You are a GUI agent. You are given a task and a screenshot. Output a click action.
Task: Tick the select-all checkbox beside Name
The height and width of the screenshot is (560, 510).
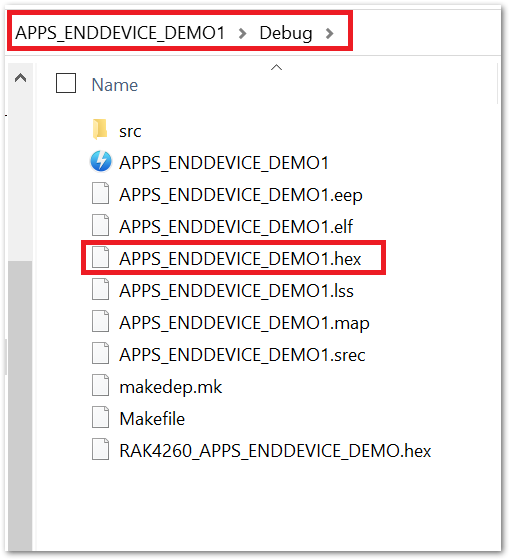click(x=66, y=83)
